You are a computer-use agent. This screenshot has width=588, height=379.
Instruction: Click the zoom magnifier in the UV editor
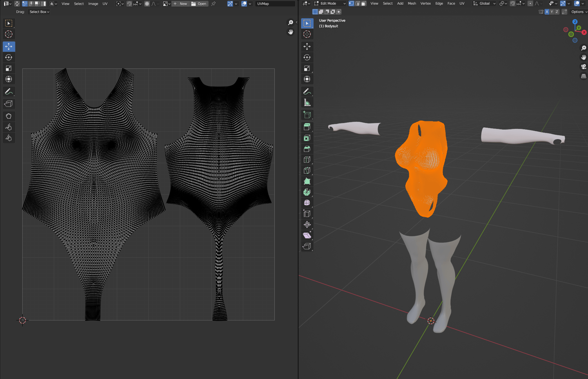click(x=290, y=23)
